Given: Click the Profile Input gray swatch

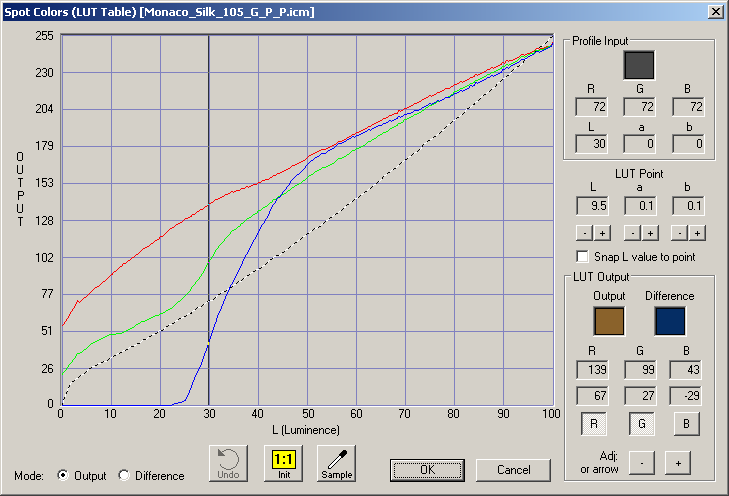Looking at the screenshot, I should 639,65.
